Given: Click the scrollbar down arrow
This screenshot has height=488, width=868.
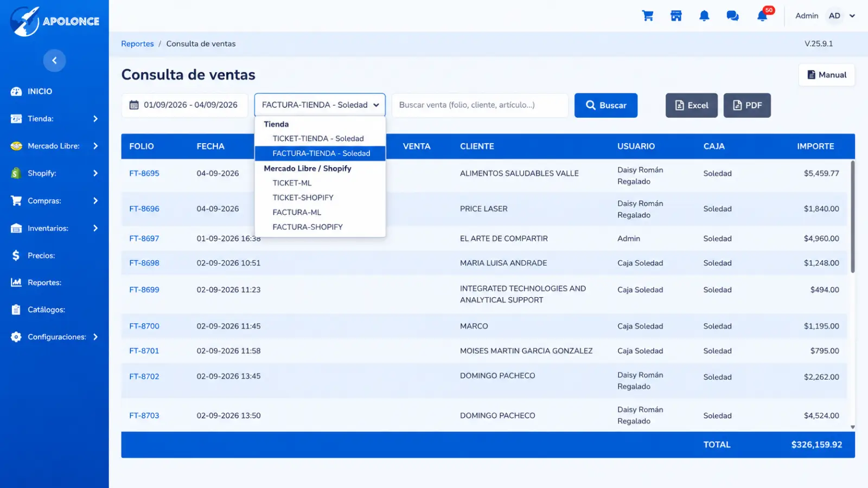Looking at the screenshot, I should (x=853, y=427).
